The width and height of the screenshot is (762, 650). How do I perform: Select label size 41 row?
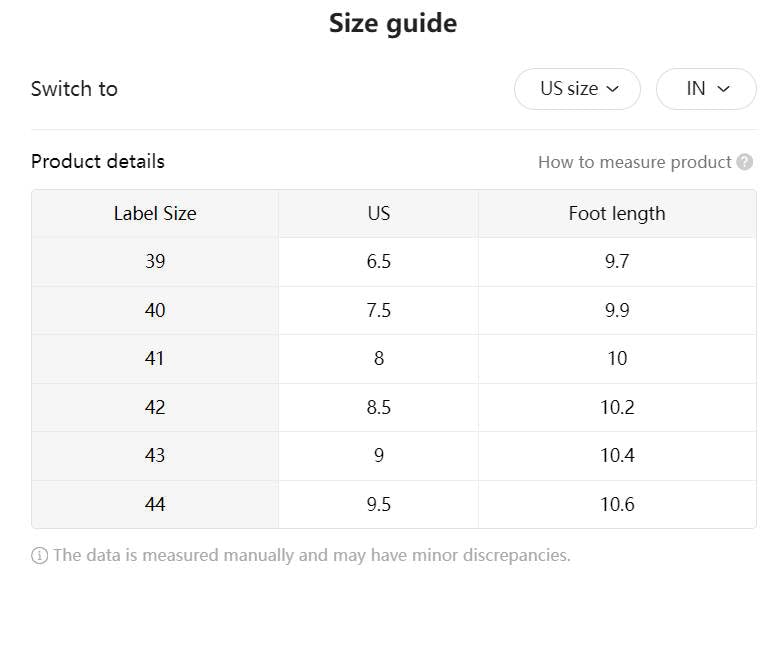(155, 358)
